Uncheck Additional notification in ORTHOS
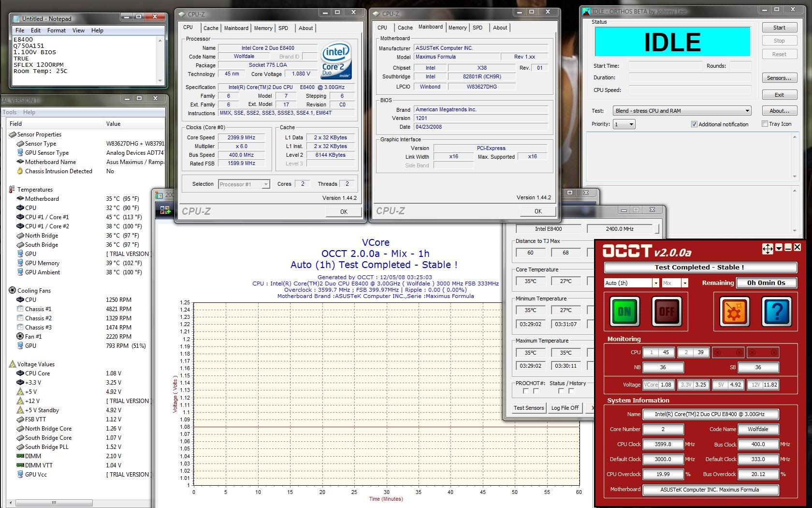 coord(694,124)
